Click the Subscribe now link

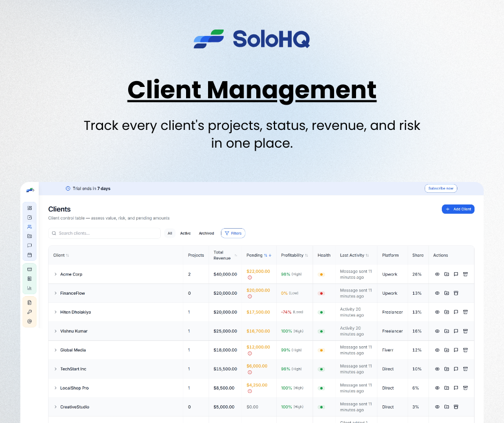(x=441, y=188)
